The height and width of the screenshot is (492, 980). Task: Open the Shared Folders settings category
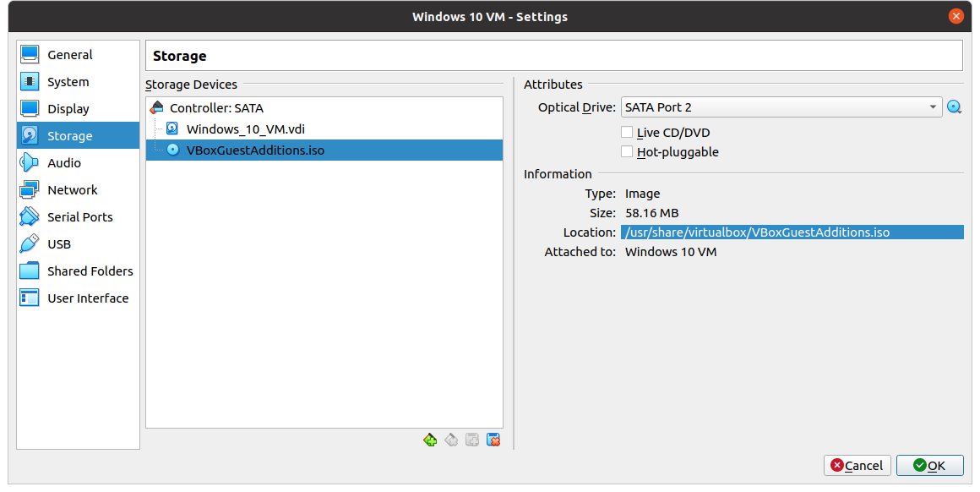pos(78,271)
